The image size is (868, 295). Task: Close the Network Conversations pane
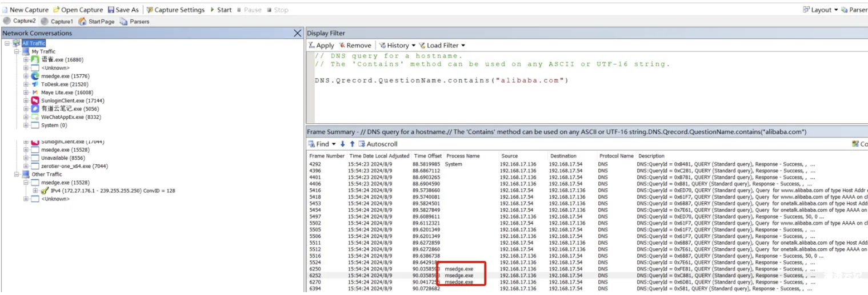(297, 33)
